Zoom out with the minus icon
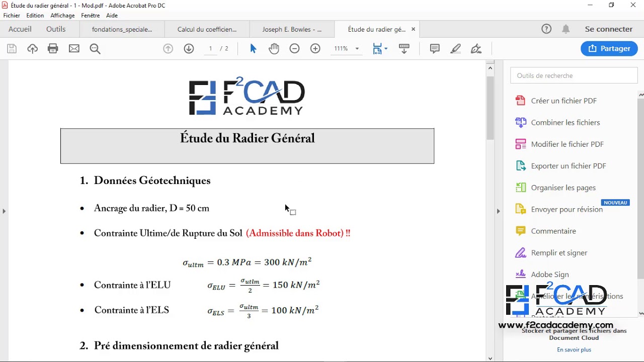Screen dimensions: 644x362 [x=295, y=49]
